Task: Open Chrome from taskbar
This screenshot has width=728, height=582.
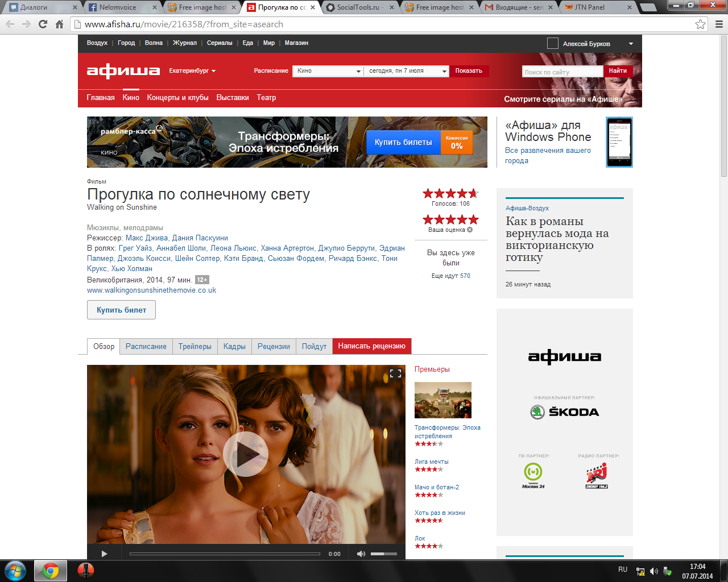Action: pyautogui.click(x=51, y=571)
